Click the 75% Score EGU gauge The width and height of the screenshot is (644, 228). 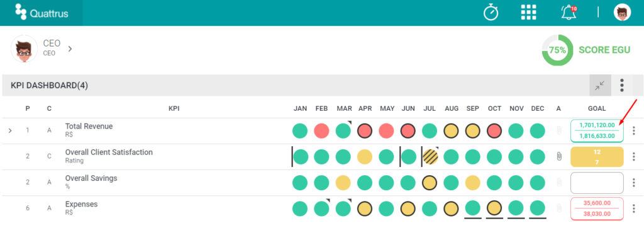[x=557, y=50]
